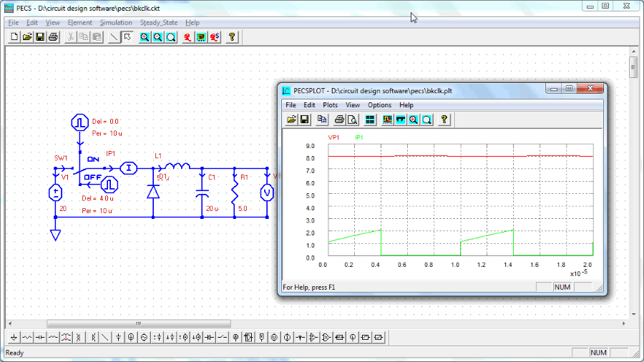Copy plot via PECSPLOT copy icon
Viewport: 644px width, 362px height.
(322, 119)
